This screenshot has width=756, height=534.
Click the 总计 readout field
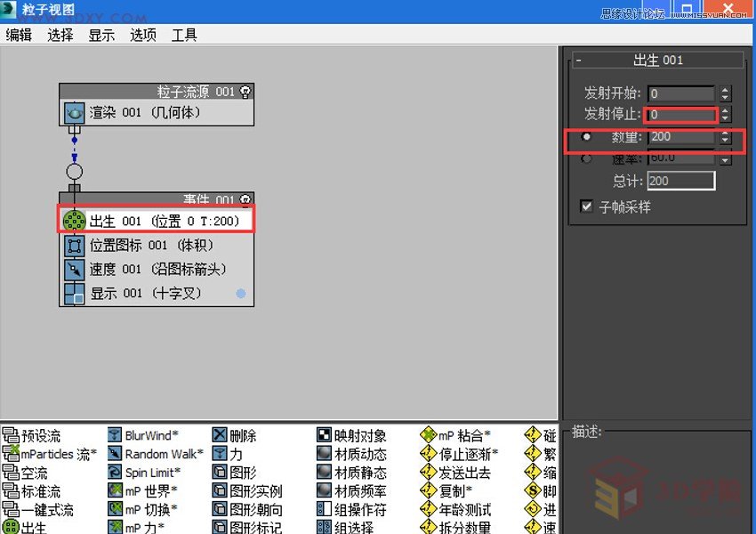(x=680, y=181)
